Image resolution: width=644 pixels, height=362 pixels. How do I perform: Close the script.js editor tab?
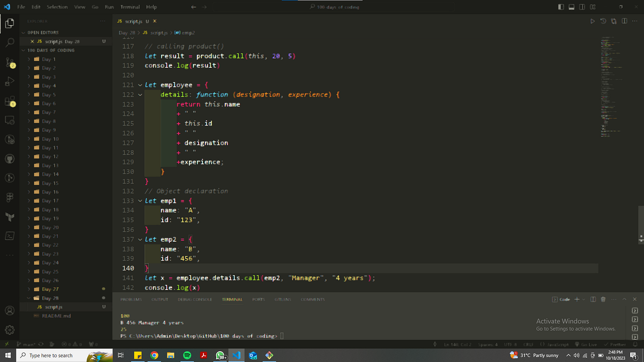(155, 21)
